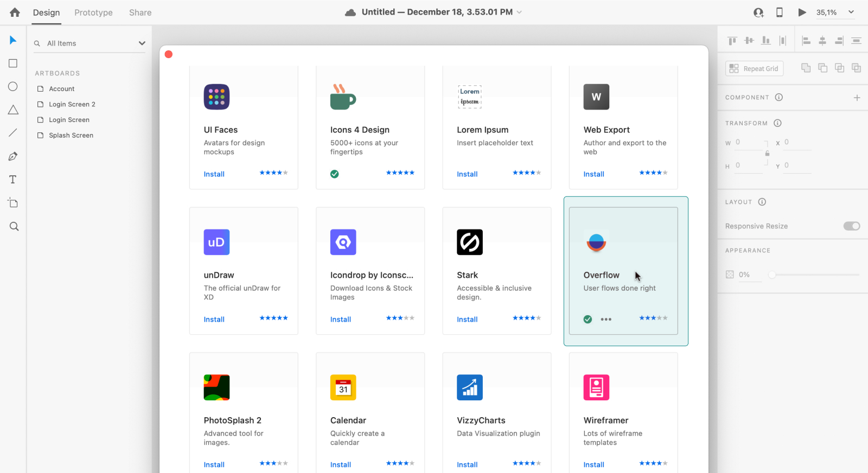Install the UI Faces plugin

(x=214, y=174)
